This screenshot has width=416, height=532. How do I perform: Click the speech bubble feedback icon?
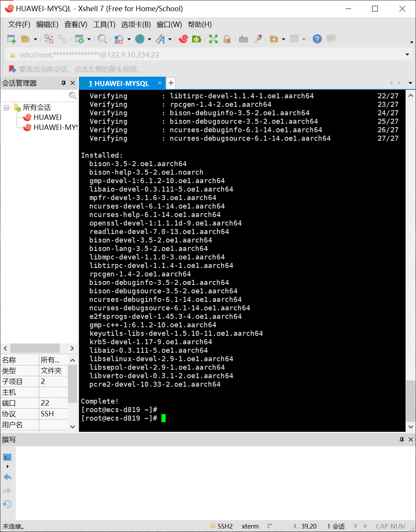coord(331,39)
